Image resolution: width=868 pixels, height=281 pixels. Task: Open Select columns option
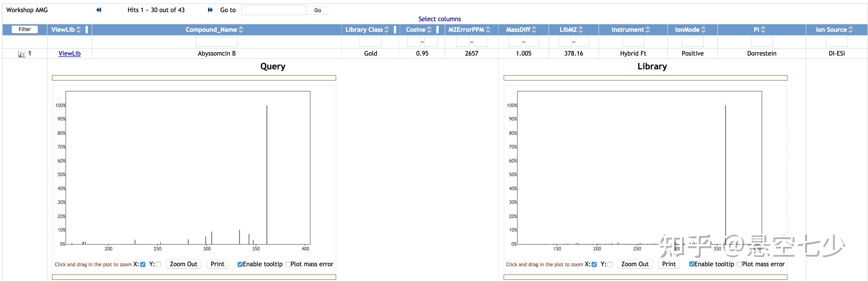(x=439, y=19)
